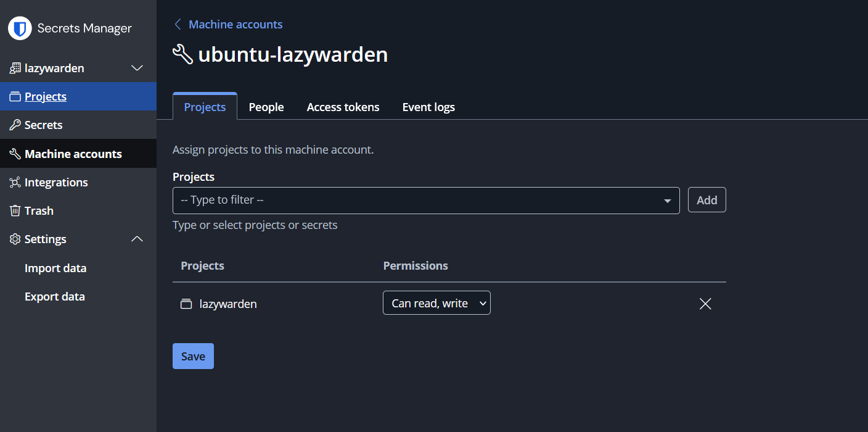Click the Add button
Viewport: 868px width, 432px height.
pyautogui.click(x=707, y=200)
